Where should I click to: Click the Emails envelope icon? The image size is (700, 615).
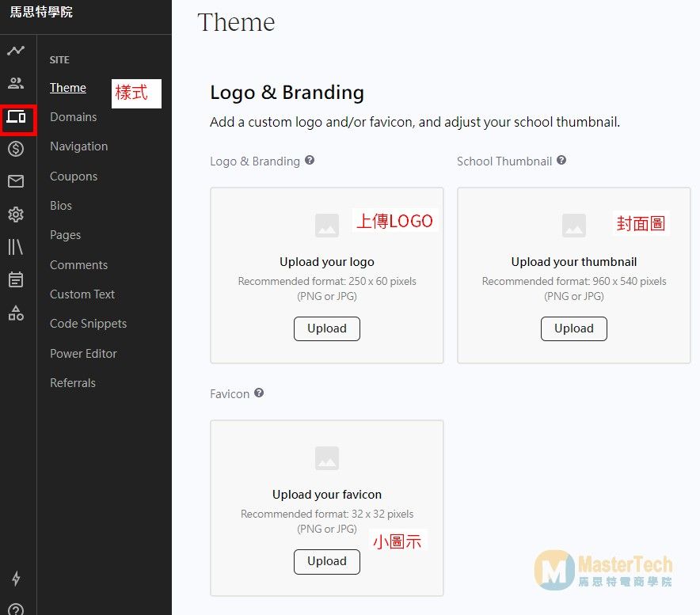[x=16, y=182]
